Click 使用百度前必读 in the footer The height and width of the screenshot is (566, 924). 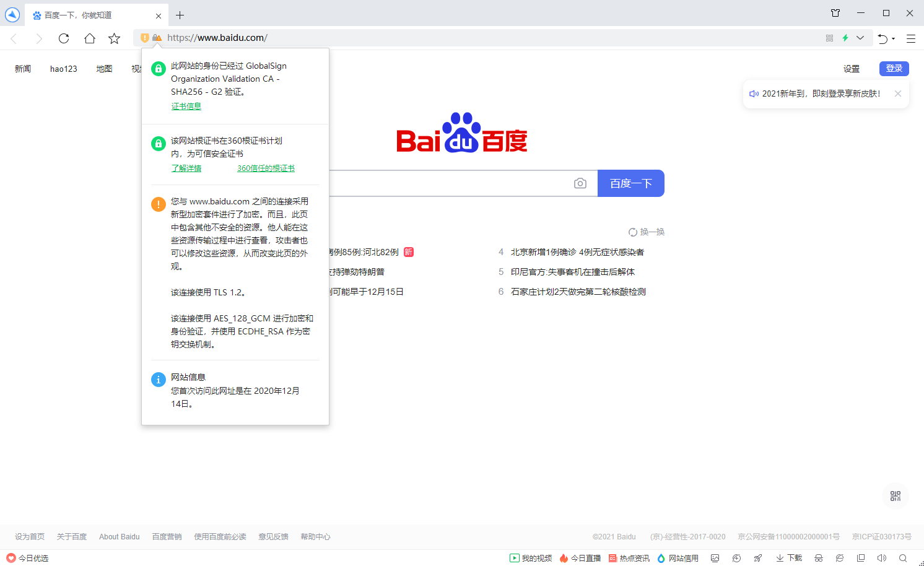220,537
